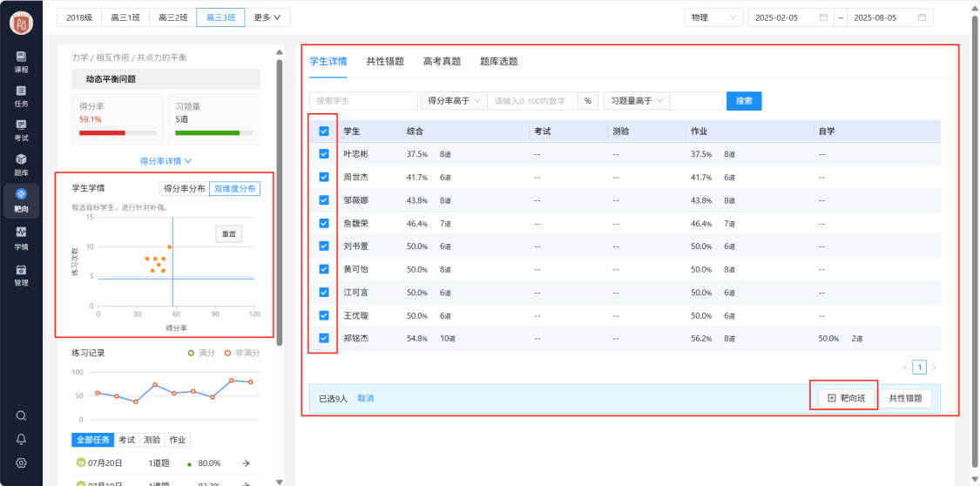This screenshot has height=486, width=980.
Task: Click the school logo avatar
Action: 21,24
